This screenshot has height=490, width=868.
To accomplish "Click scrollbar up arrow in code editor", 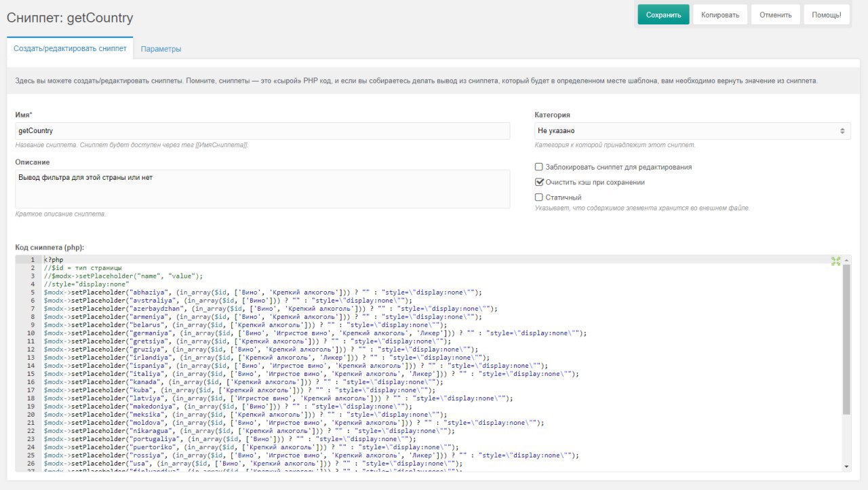I will (x=846, y=261).
